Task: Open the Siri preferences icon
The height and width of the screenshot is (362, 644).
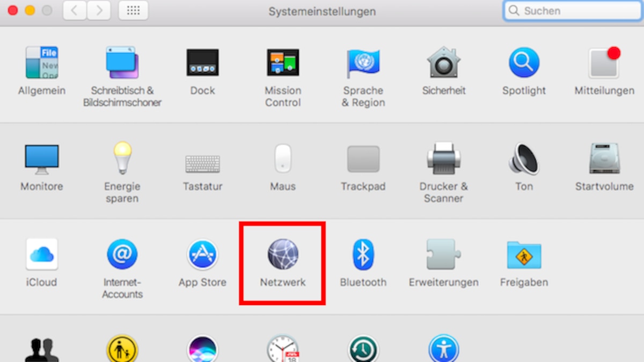Action: coord(202,349)
